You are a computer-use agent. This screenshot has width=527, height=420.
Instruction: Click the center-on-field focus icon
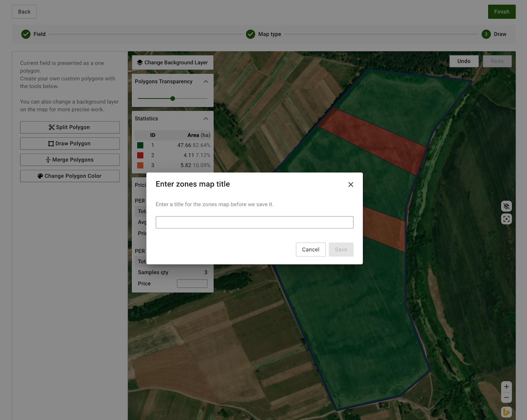click(506, 219)
